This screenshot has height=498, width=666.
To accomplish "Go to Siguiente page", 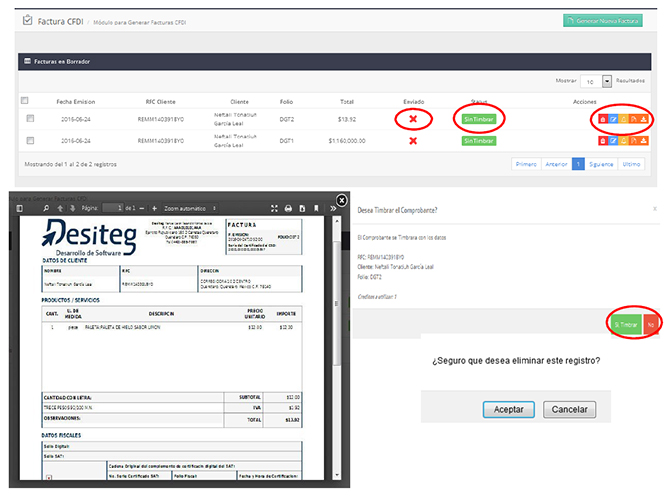I will point(601,164).
